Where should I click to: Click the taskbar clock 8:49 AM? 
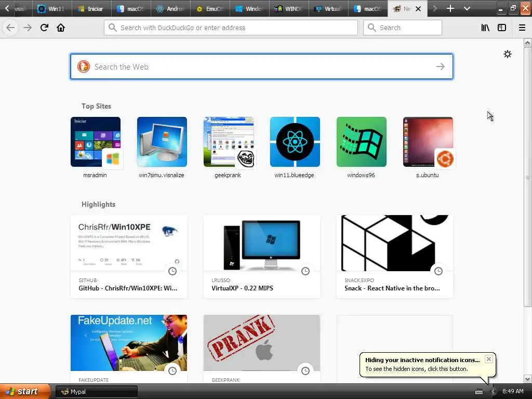pos(513,391)
